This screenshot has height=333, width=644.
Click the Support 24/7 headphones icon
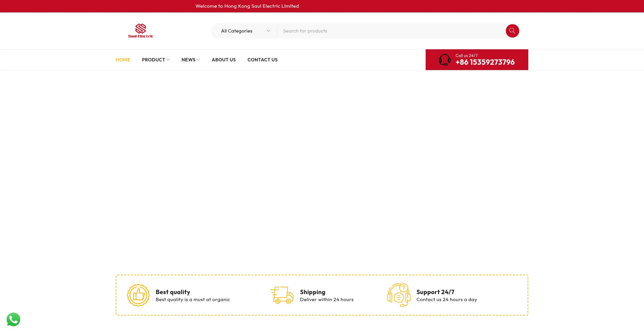pos(398,295)
